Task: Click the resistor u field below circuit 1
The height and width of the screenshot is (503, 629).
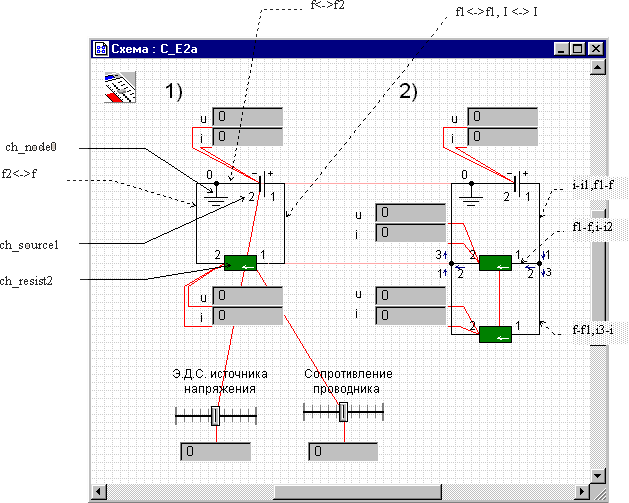Action: click(x=248, y=296)
